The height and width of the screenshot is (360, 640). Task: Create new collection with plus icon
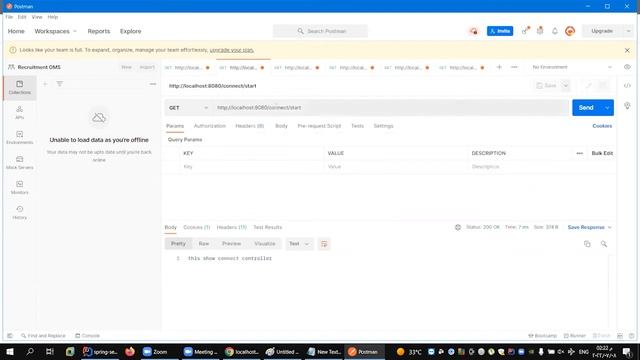(45, 84)
